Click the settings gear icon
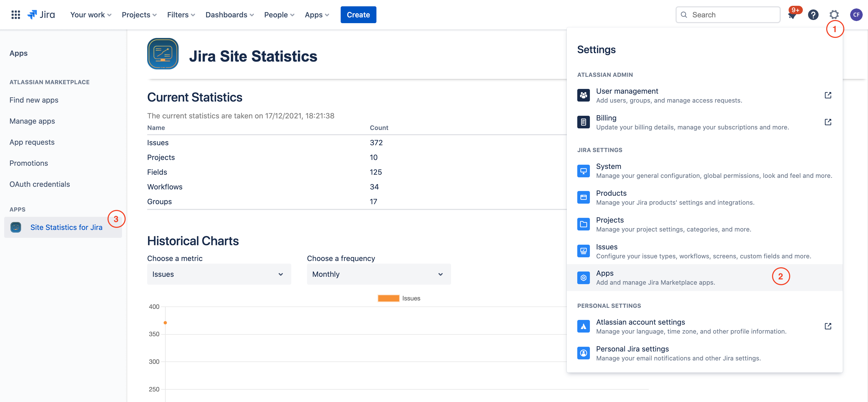The height and width of the screenshot is (402, 868). [x=834, y=14]
